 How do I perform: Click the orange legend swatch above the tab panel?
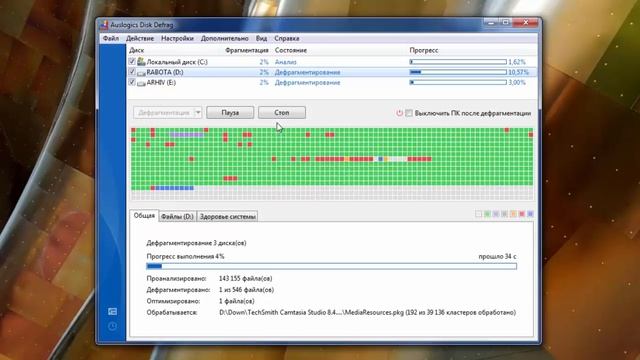click(513, 214)
